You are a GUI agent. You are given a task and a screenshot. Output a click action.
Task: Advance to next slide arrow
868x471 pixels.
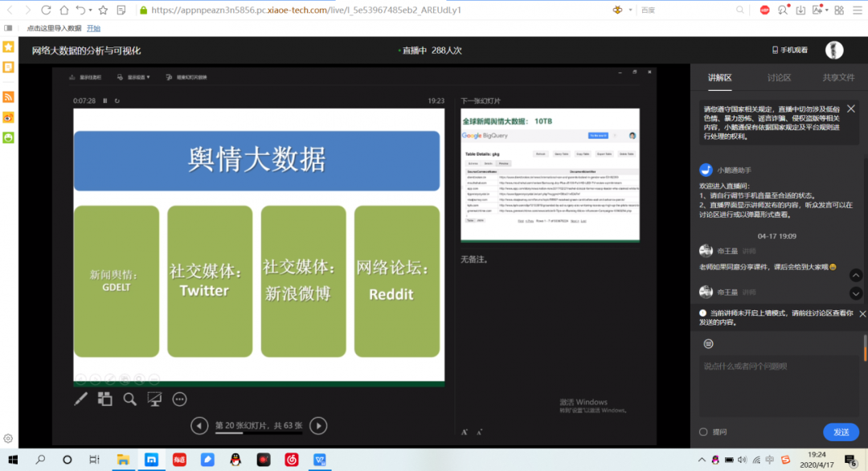click(x=318, y=426)
